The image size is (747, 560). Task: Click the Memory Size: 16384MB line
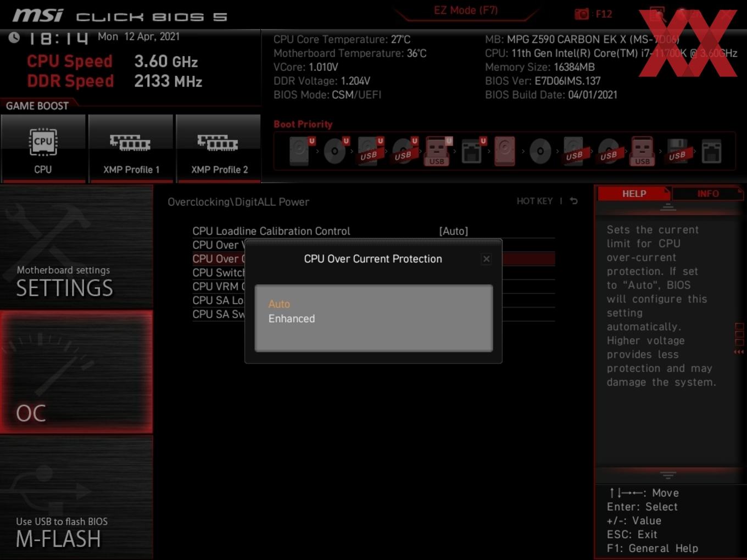[540, 67]
